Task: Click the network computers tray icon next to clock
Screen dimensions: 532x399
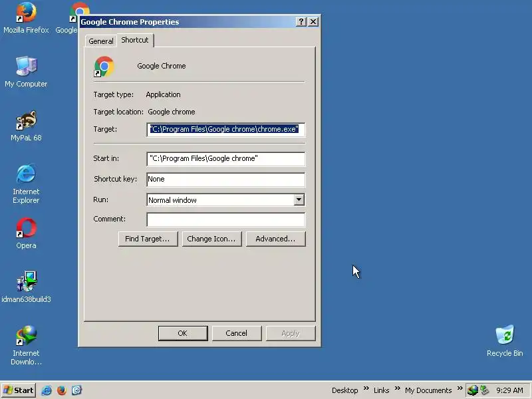Action: (484, 390)
